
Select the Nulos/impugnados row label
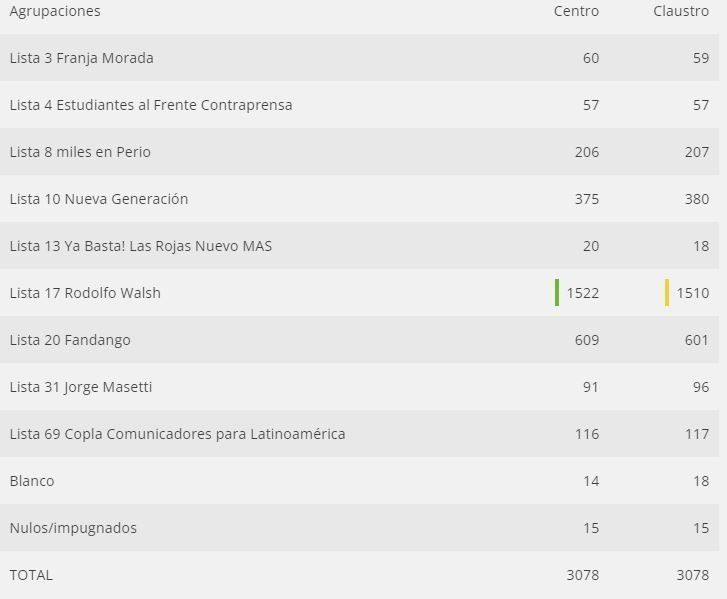[73, 528]
